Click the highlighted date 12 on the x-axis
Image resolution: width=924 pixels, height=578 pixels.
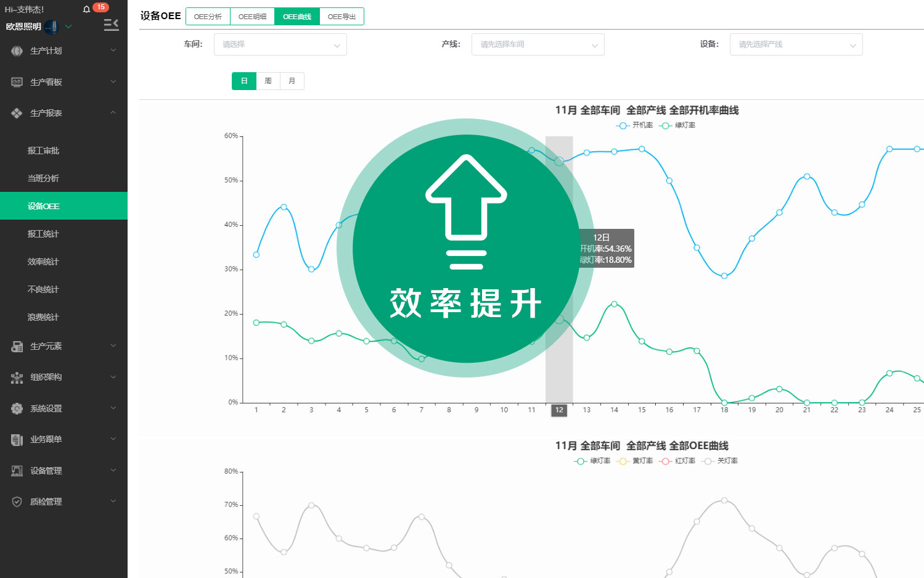pyautogui.click(x=558, y=410)
